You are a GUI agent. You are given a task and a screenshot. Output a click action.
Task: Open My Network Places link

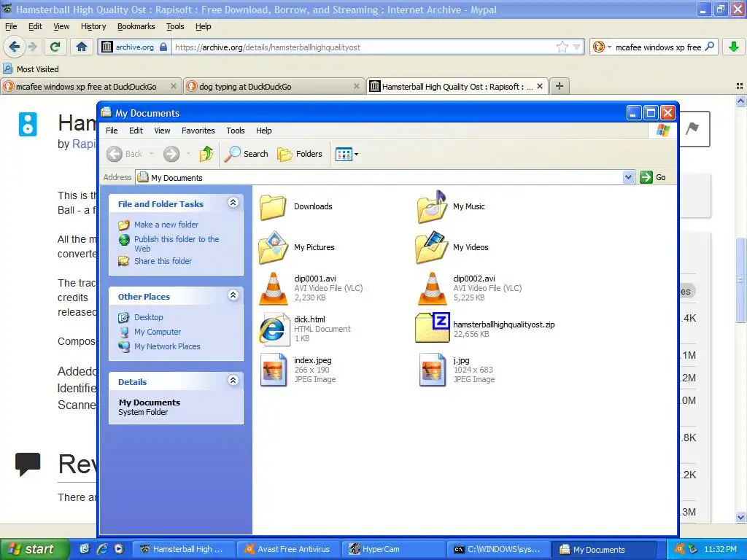(x=167, y=346)
